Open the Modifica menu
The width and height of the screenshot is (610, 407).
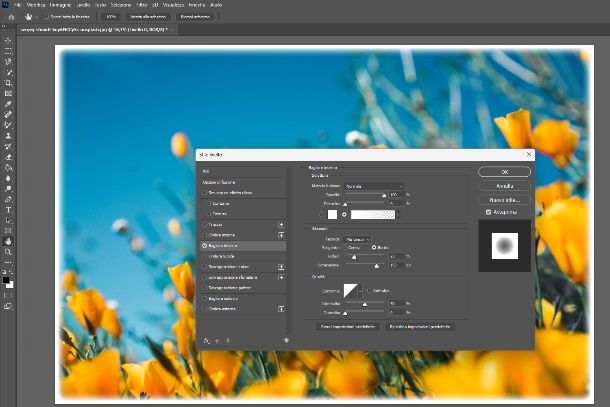coord(36,5)
